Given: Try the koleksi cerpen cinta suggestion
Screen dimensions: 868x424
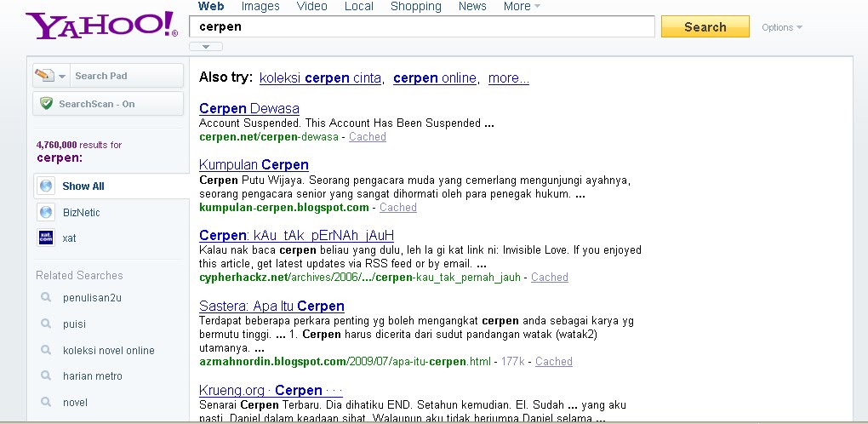Looking at the screenshot, I should [320, 78].
